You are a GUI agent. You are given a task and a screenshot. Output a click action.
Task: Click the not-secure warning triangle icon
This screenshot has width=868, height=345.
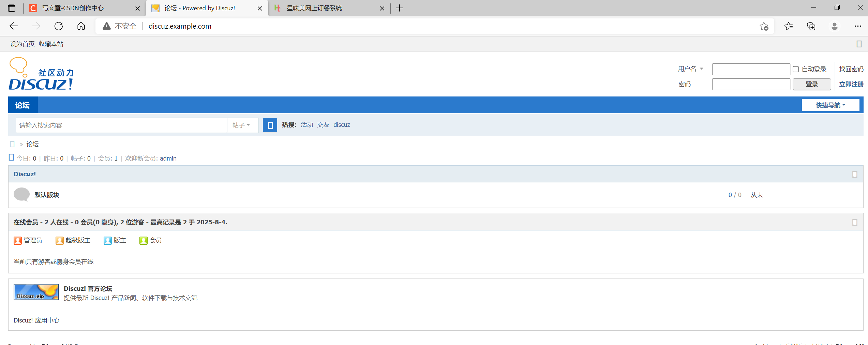(107, 26)
